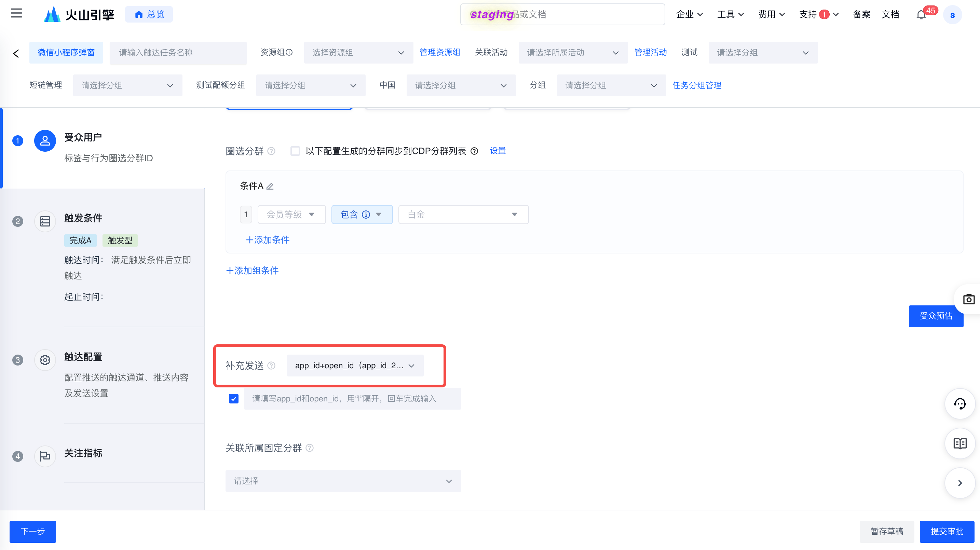The height and width of the screenshot is (550, 980).
Task: Open the user avatar menu
Action: point(952,15)
